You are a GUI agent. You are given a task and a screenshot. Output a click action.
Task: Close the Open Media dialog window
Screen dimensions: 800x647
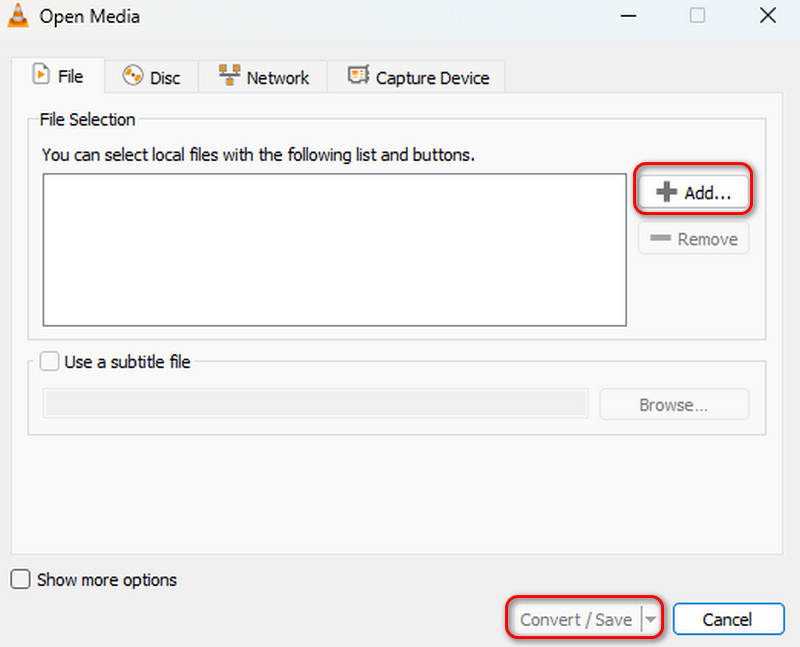click(x=767, y=16)
